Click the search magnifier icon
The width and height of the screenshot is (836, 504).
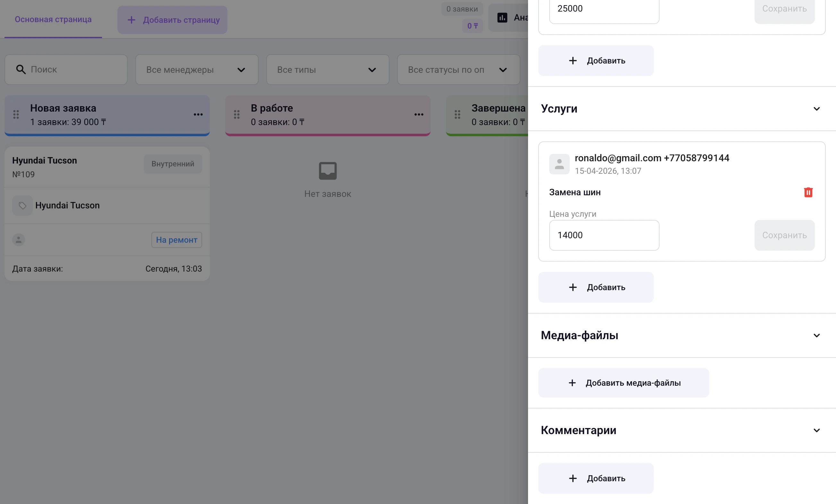click(21, 70)
